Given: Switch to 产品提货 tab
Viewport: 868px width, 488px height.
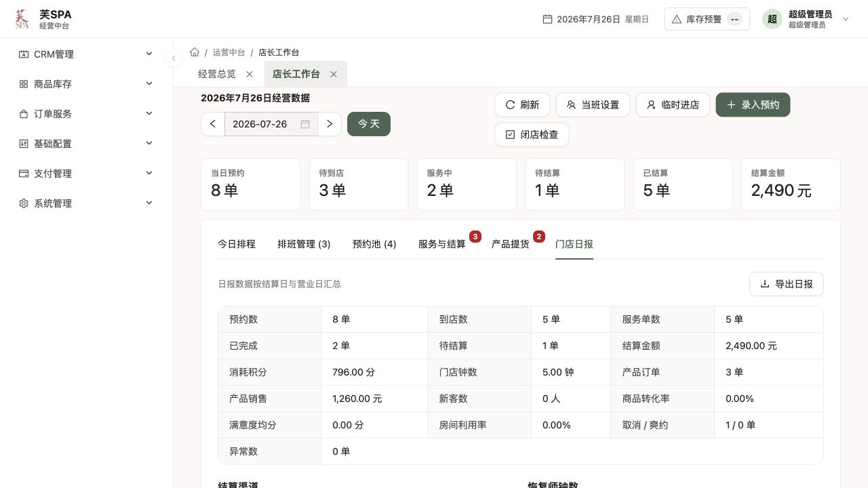Looking at the screenshot, I should [x=511, y=244].
